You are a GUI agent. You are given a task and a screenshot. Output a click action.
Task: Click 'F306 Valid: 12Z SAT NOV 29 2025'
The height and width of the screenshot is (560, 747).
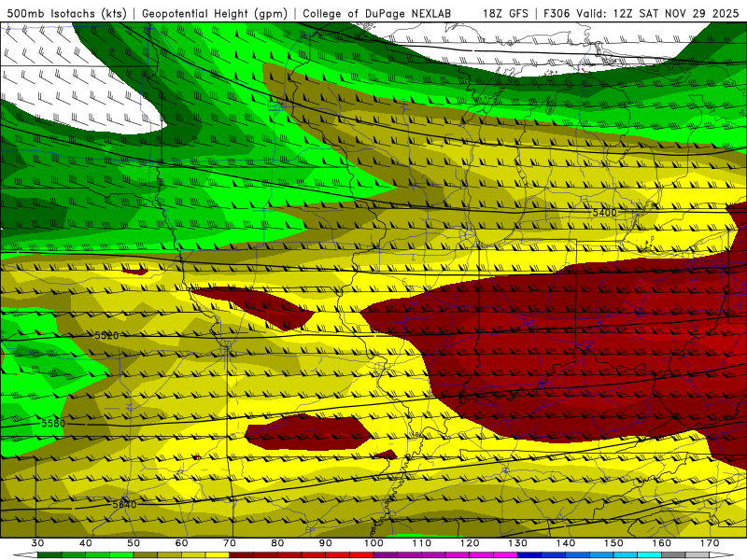click(641, 13)
